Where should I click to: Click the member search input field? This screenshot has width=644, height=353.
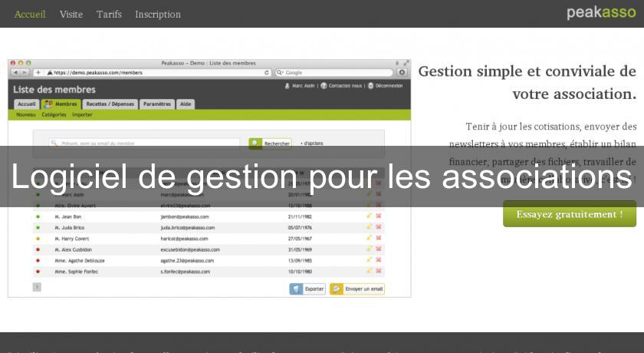[x=144, y=143]
